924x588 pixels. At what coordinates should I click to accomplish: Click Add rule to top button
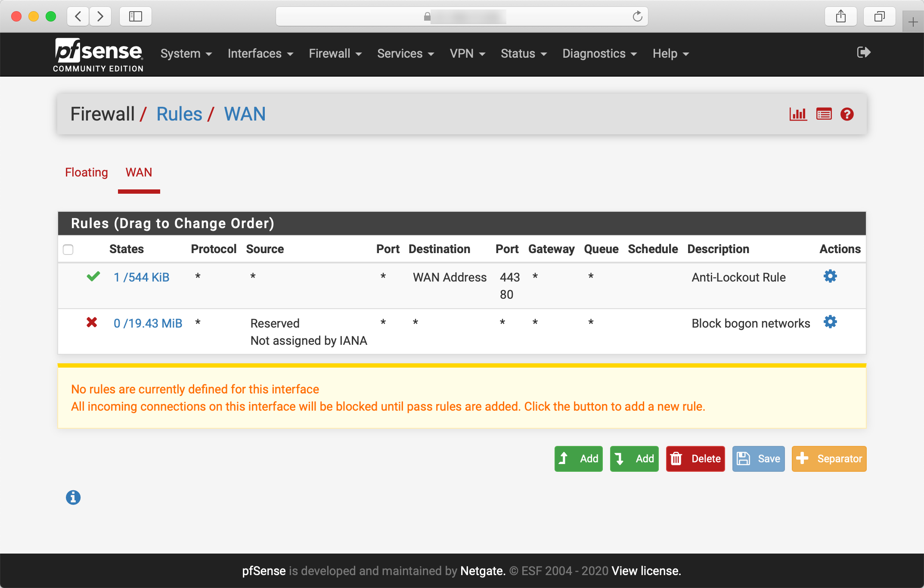(x=578, y=459)
